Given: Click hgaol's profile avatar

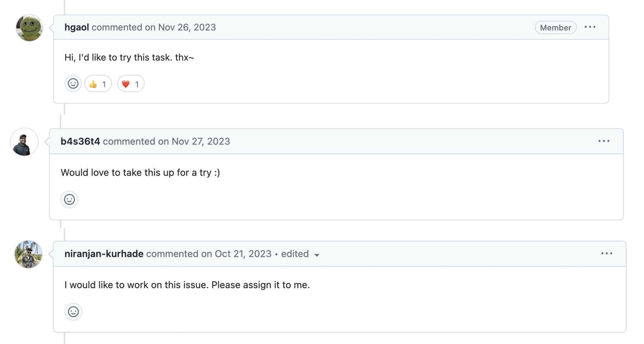Looking at the screenshot, I should coord(29,27).
